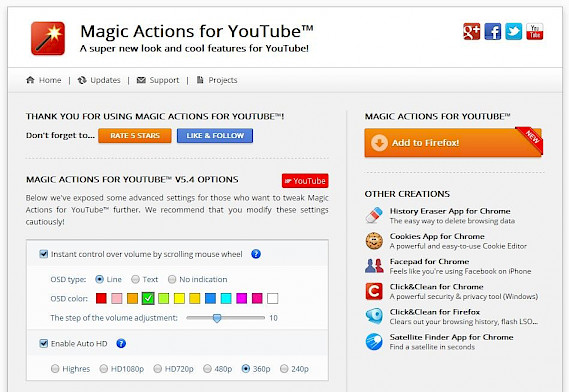This screenshot has height=392, width=569.
Task: Click the Facepad for Chrome icon
Action: [374, 266]
